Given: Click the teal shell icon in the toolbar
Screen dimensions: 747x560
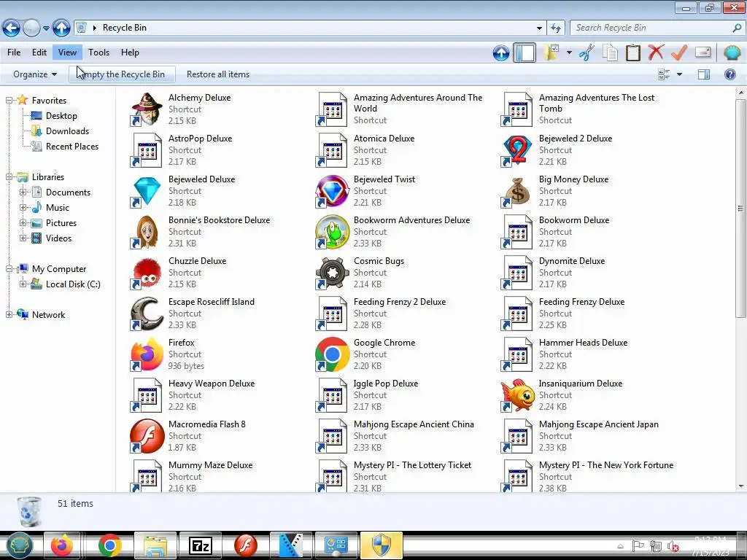Looking at the screenshot, I should (732, 52).
